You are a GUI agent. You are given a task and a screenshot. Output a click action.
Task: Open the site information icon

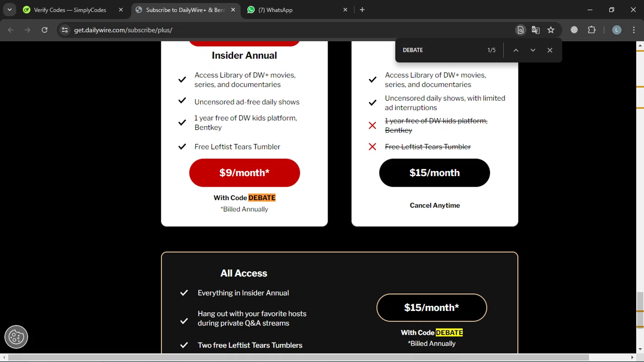[x=65, y=30]
